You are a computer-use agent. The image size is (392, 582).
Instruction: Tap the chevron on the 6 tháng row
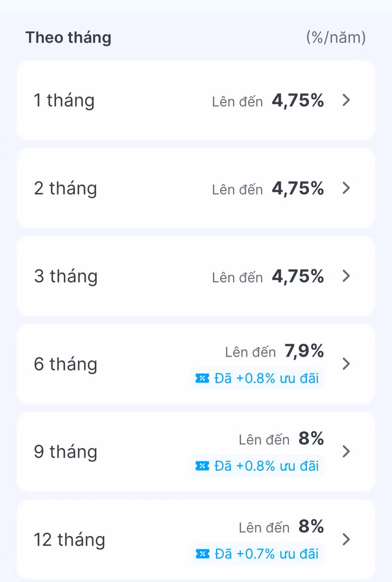pyautogui.click(x=346, y=364)
